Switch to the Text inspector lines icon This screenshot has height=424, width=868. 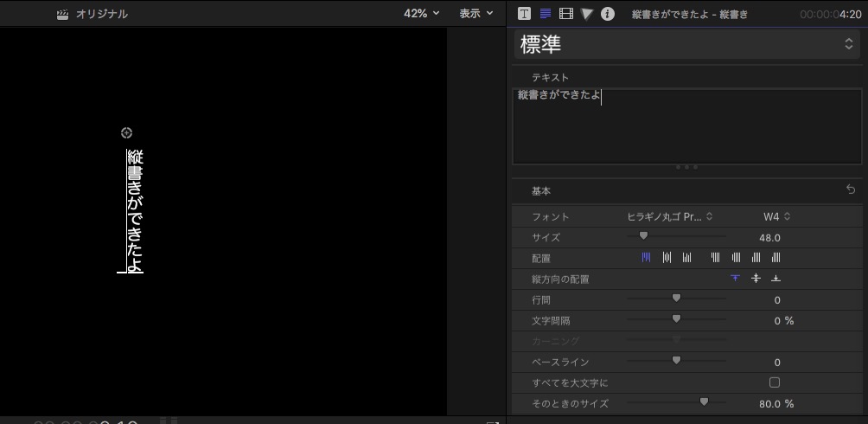[546, 14]
